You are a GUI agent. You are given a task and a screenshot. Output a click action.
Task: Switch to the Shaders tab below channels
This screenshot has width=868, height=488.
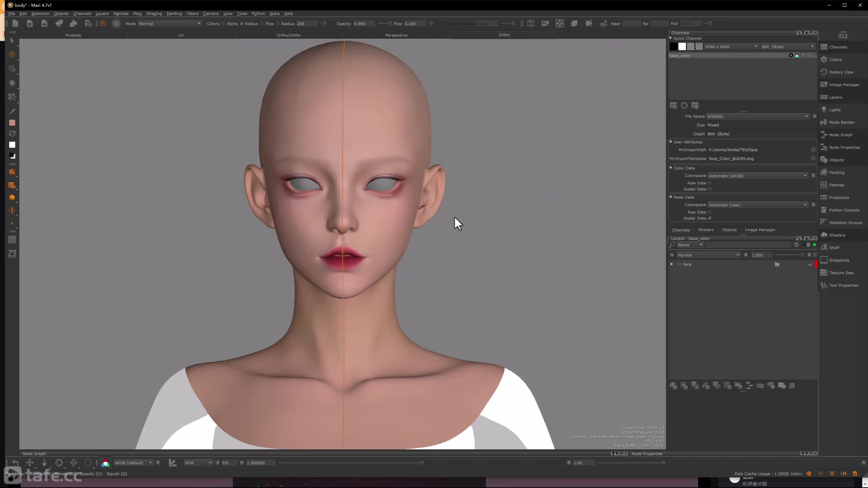pos(706,230)
